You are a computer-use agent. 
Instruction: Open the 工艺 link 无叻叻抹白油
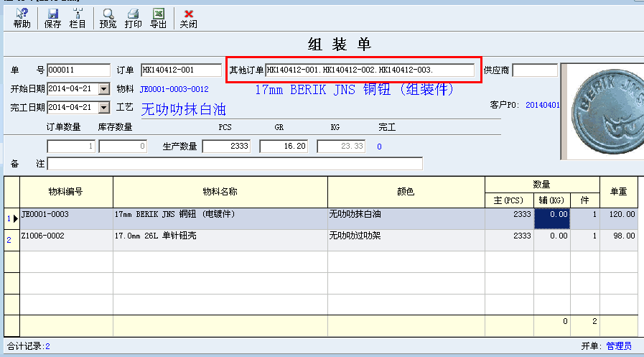point(184,109)
